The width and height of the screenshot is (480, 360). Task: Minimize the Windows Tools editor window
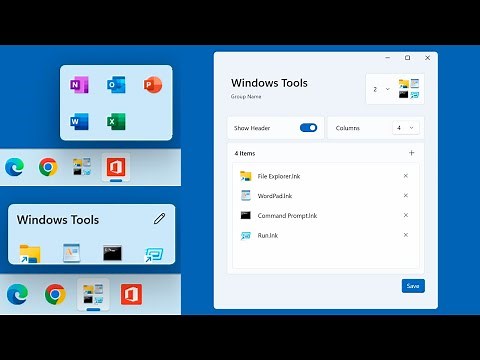[388, 58]
